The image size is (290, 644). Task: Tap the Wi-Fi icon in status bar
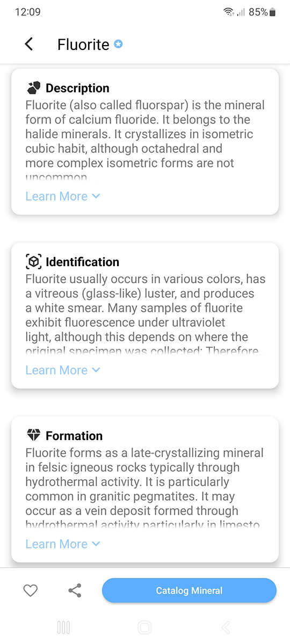(229, 12)
